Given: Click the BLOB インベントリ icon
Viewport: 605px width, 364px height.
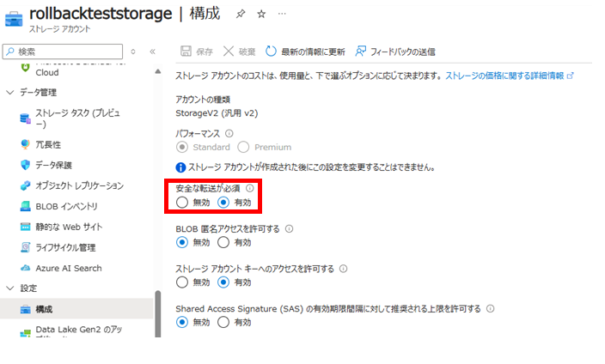Looking at the screenshot, I should click(x=25, y=206).
